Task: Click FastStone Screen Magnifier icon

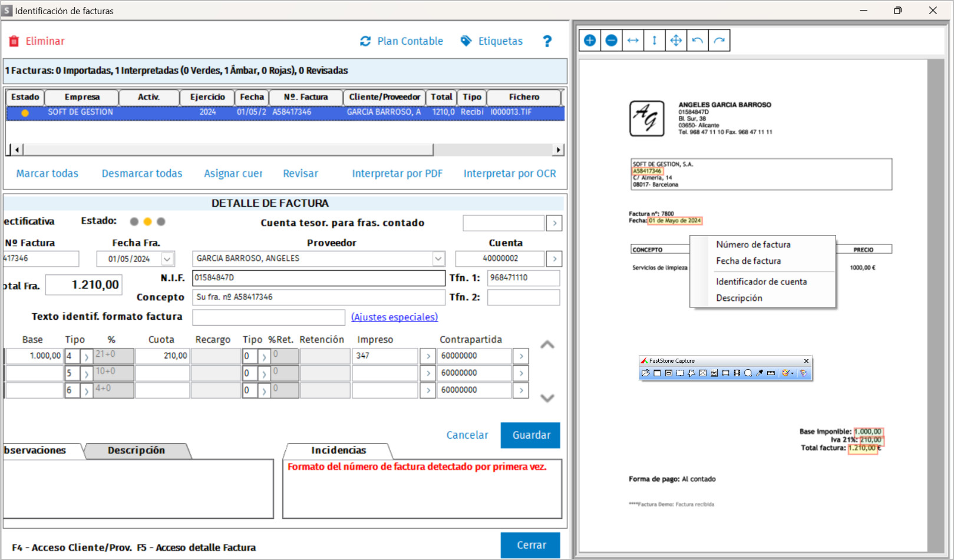Action: tap(748, 373)
